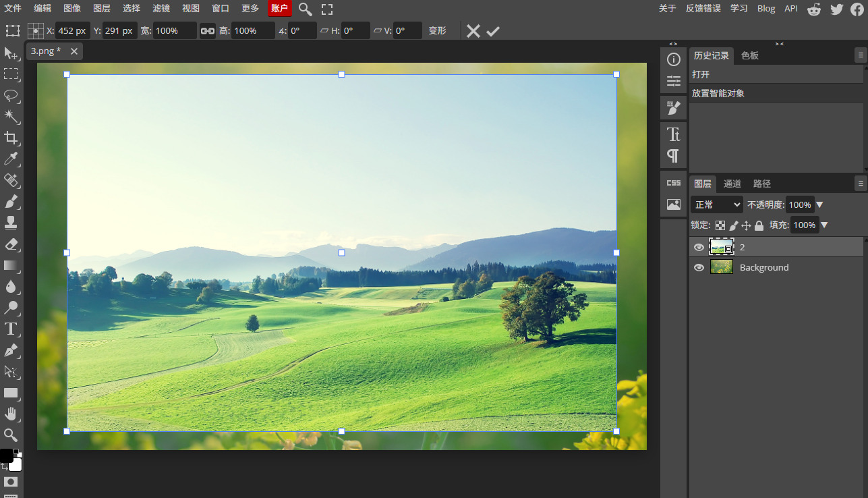Select the Eraser tool
Image resolution: width=868 pixels, height=498 pixels.
pos(11,244)
